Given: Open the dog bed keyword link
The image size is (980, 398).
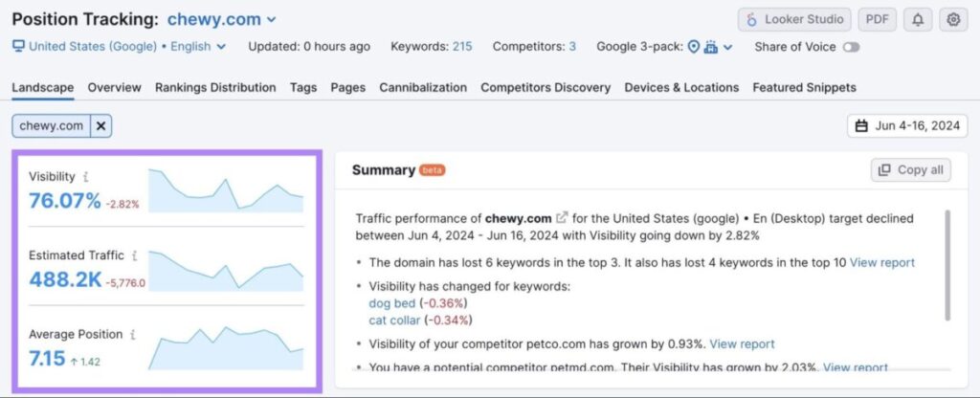Looking at the screenshot, I should tap(391, 303).
